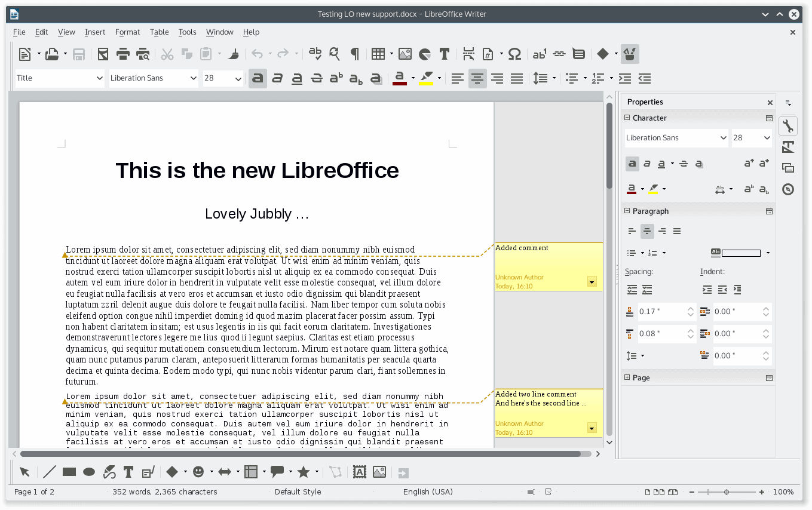Insert comment icon in top toolbar
The width and height of the screenshot is (812, 510).
tap(579, 54)
